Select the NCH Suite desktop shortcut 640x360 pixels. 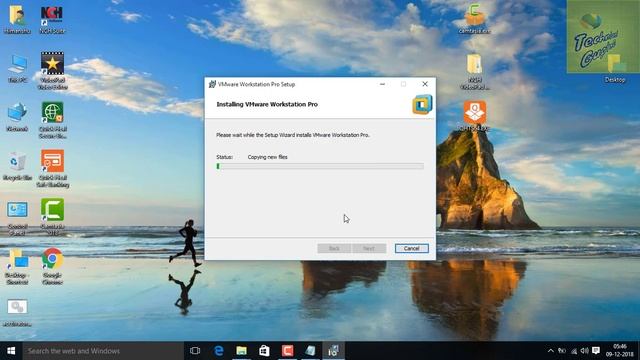52,19
